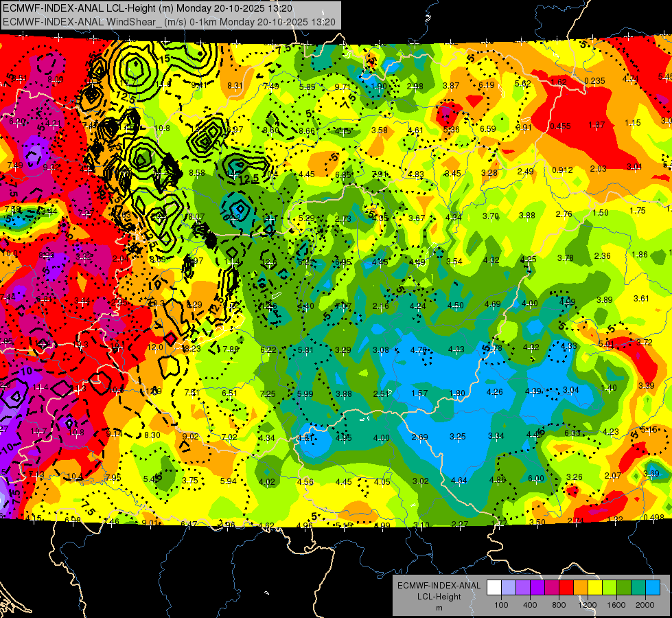Click the wind shear value '5.94'
672x618 pixels.
[229, 481]
